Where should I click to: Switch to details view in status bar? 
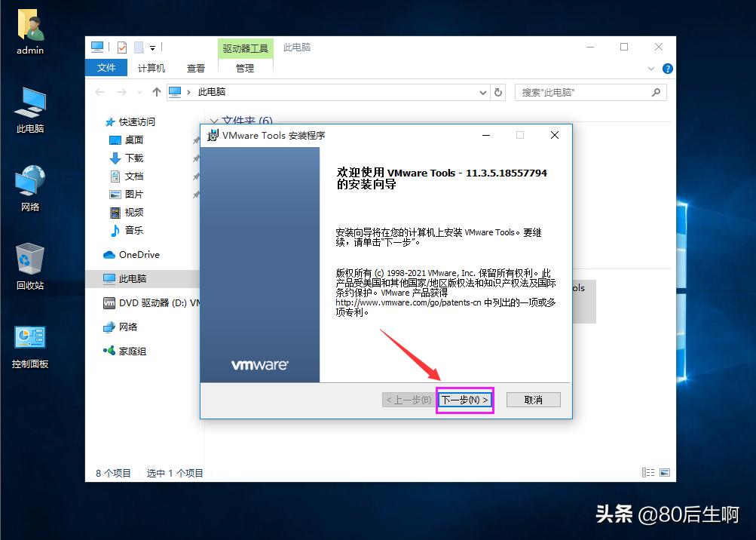coord(648,472)
